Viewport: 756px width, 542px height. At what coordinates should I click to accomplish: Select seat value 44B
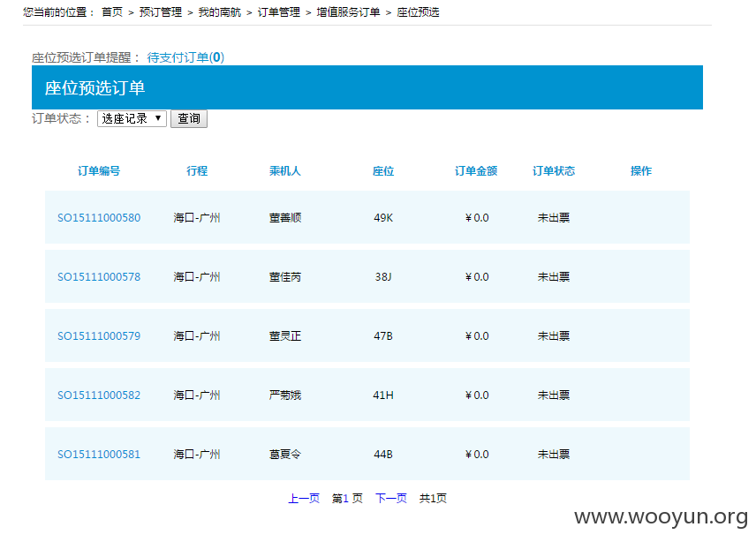coord(383,455)
